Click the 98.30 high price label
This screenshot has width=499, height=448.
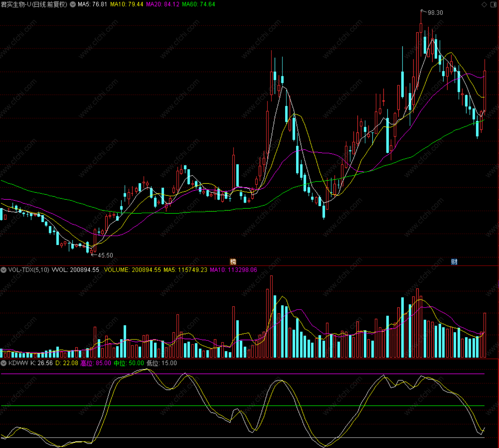435,13
